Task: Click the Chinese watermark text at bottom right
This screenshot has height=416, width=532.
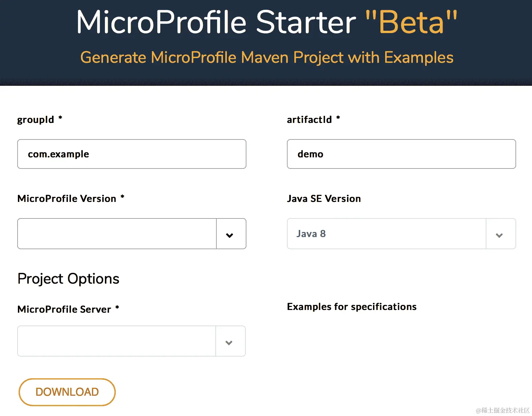Action: tap(503, 410)
